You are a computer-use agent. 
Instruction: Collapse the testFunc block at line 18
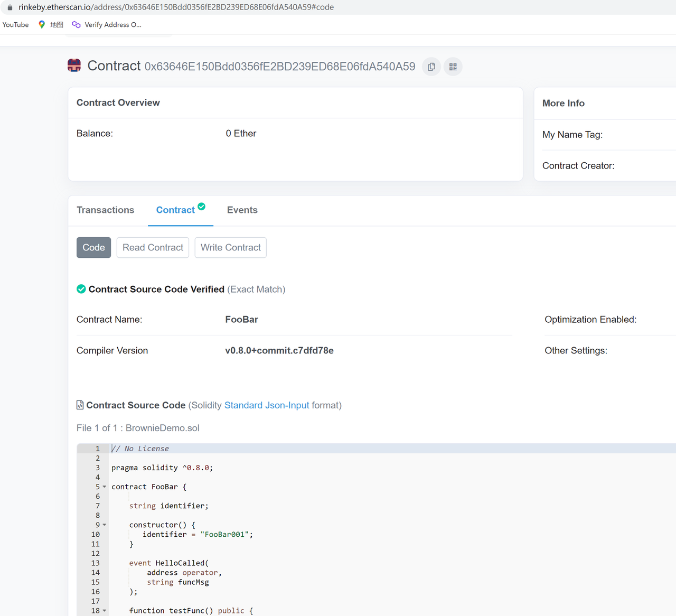(105, 611)
